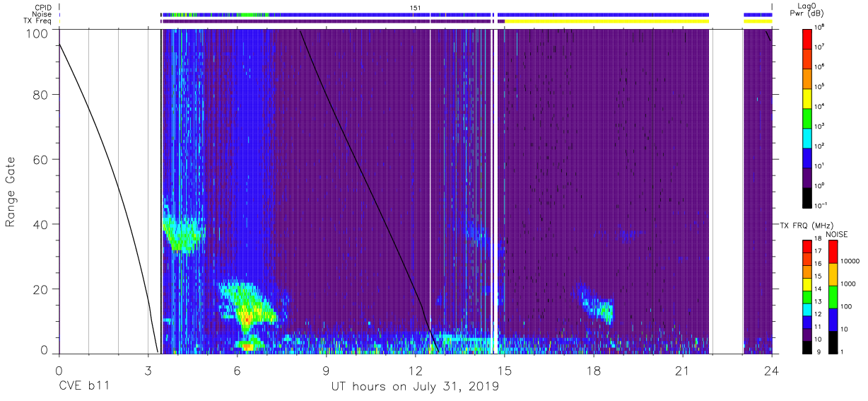Click the 6 hour tick label
This screenshot has height=401, width=868.
(x=237, y=370)
